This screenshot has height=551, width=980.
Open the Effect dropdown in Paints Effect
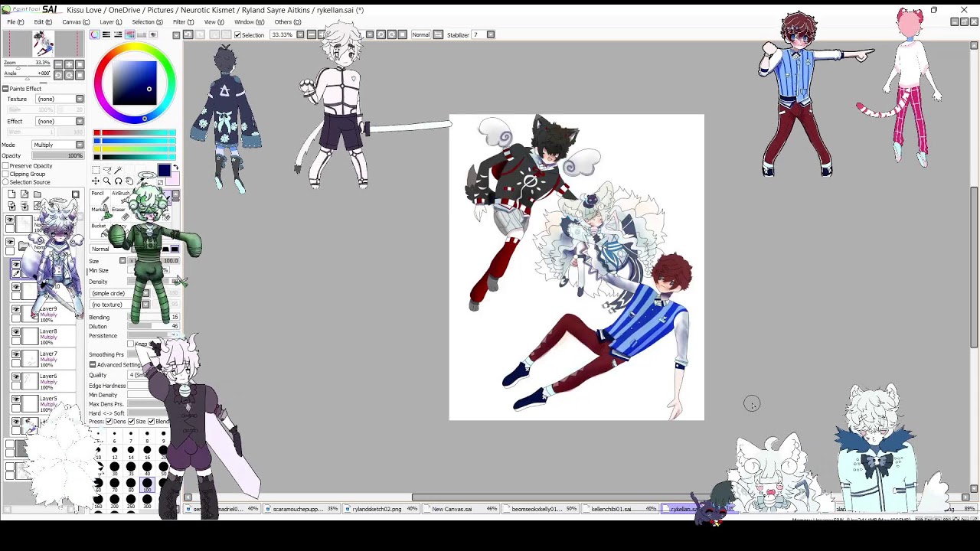click(59, 122)
